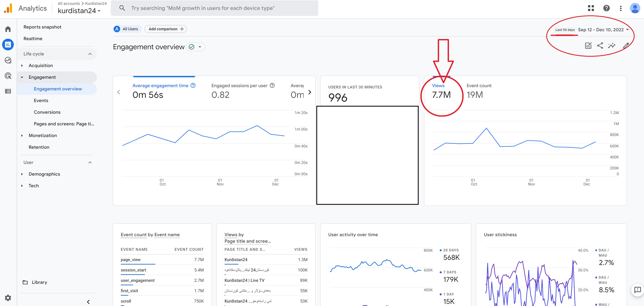Open Pages and screens report

64,124
